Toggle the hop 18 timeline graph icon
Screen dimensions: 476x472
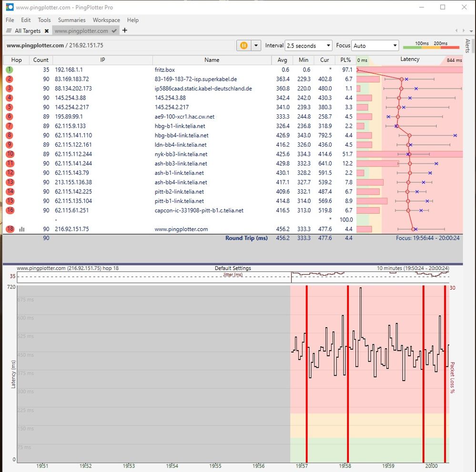(x=21, y=229)
